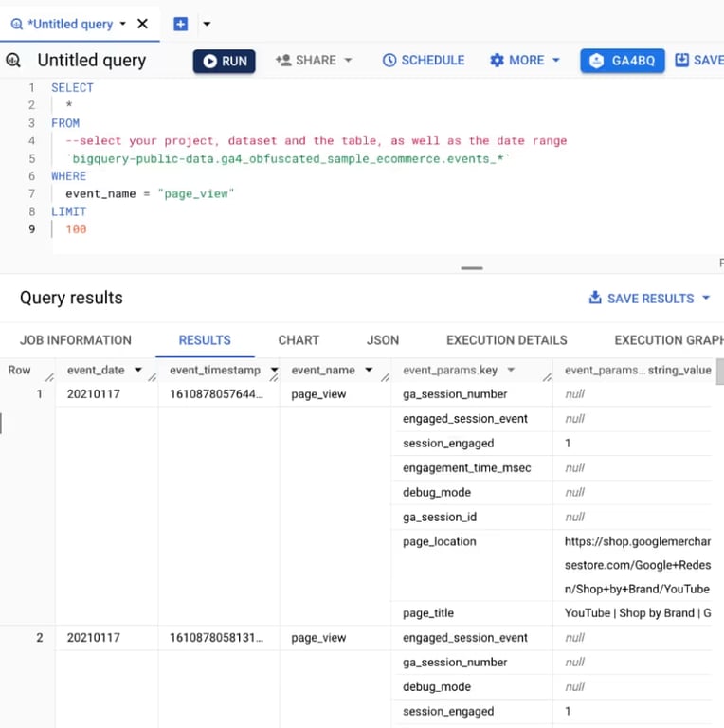The image size is (724, 728).
Task: Run the query
Action: point(225,61)
